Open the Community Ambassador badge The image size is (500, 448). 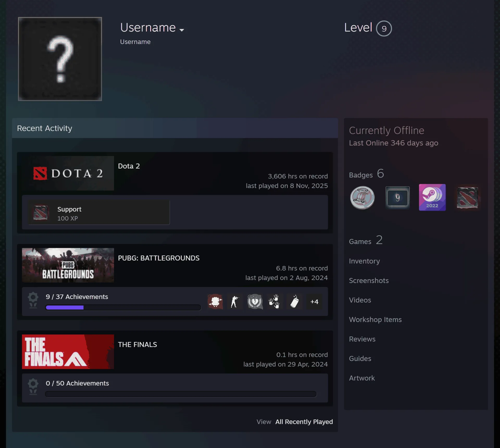362,198
